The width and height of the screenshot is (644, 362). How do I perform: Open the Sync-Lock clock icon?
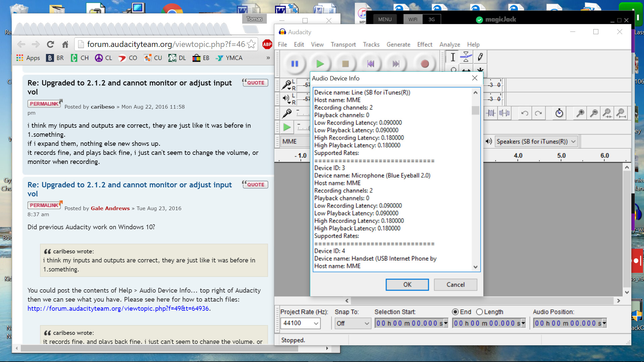tap(559, 113)
